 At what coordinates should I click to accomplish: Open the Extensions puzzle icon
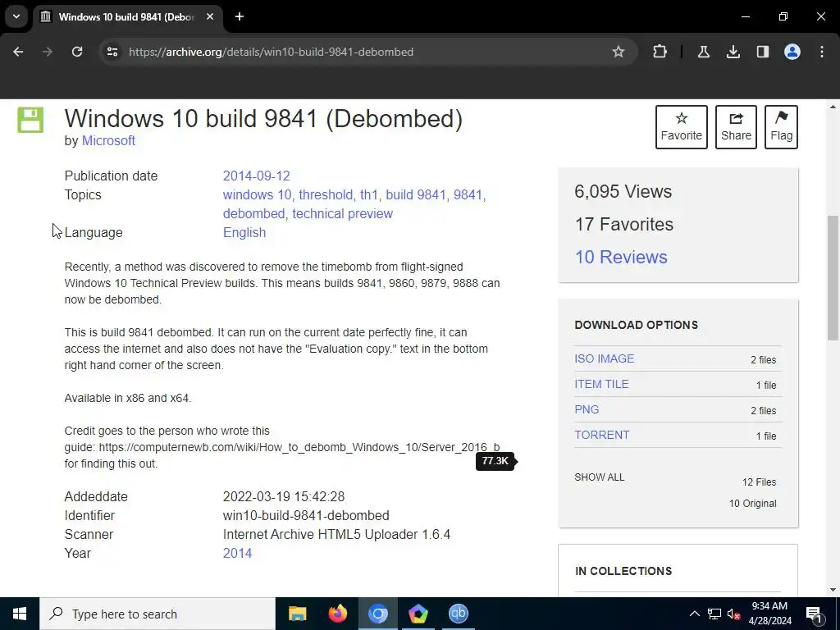660,52
